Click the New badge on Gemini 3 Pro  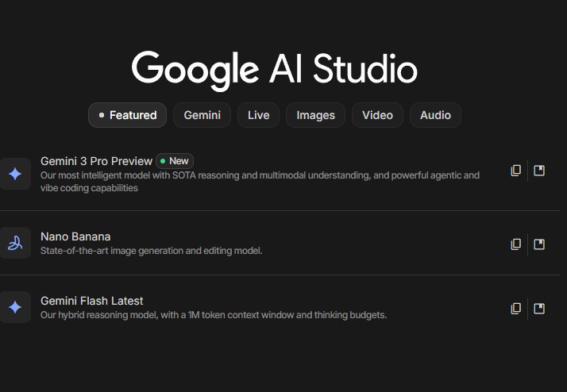pos(175,161)
